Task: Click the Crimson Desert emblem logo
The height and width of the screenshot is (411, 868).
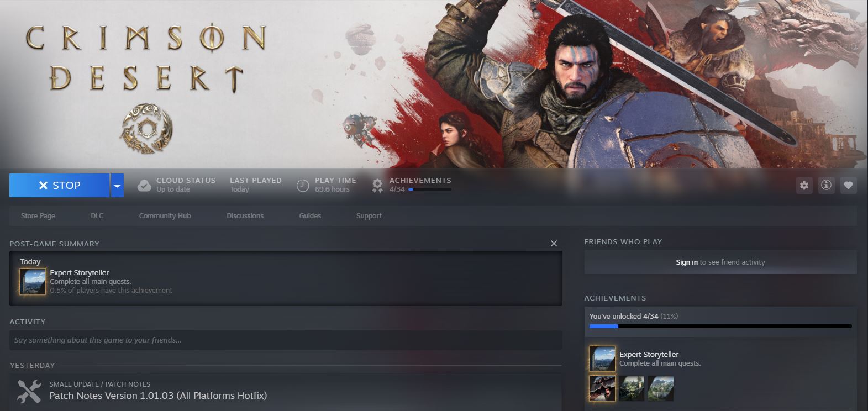Action: pos(146,128)
